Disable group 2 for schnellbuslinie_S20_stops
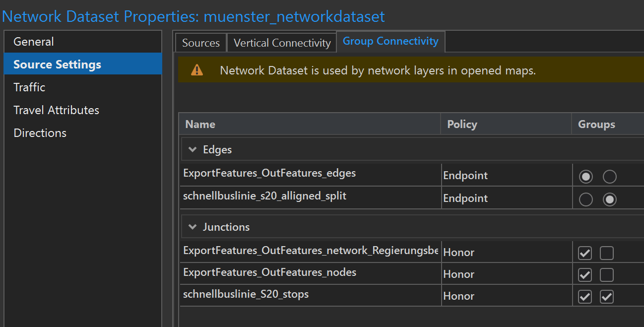Image resolution: width=644 pixels, height=327 pixels. [x=607, y=296]
